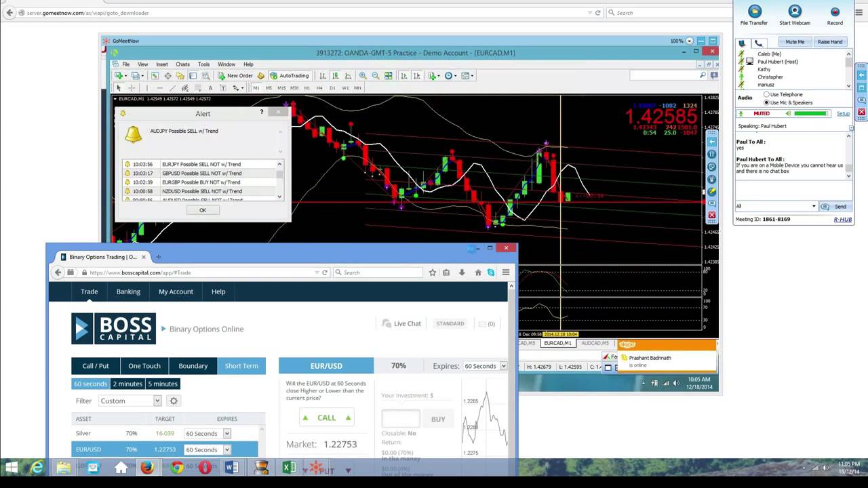The height and width of the screenshot is (488, 868).
Task: Open the audio Setup link
Action: [x=843, y=114]
